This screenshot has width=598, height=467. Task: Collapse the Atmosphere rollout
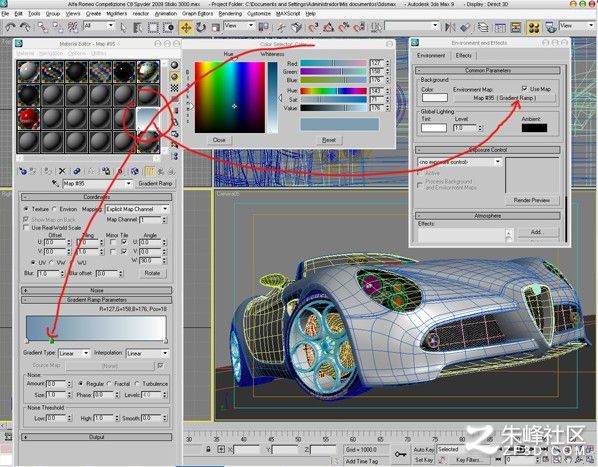[487, 216]
